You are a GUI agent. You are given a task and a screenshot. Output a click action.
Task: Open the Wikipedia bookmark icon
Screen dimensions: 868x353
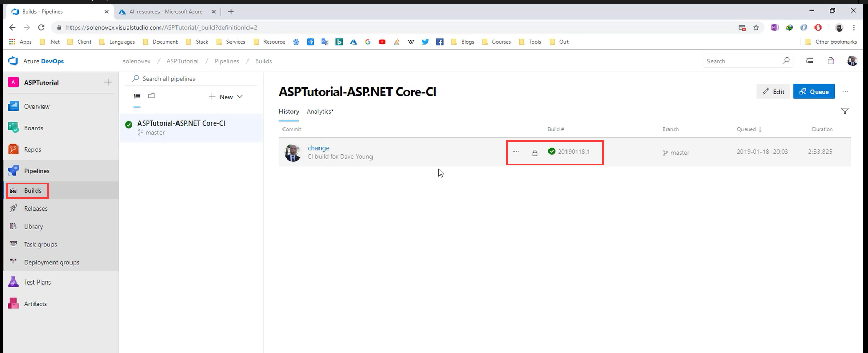[411, 42]
